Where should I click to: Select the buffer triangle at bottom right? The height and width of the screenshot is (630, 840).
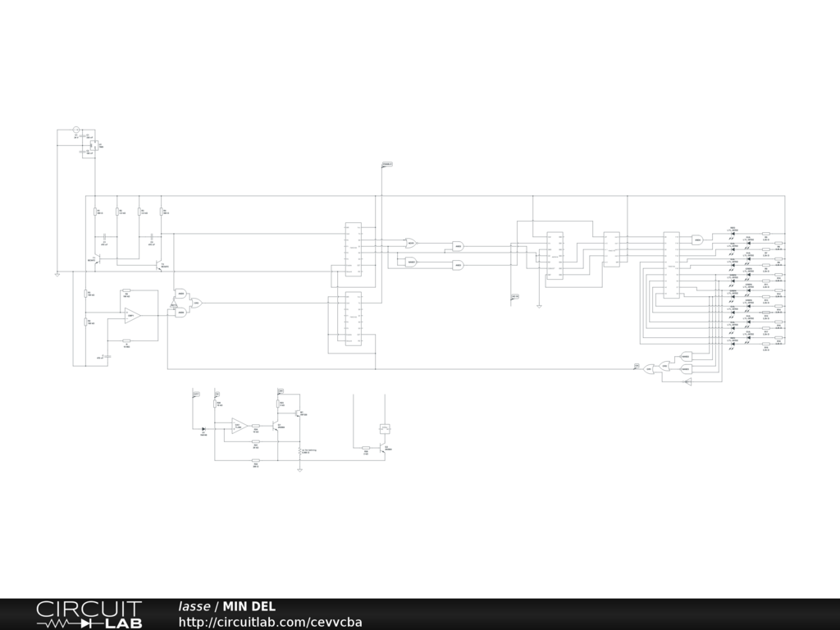click(688, 382)
